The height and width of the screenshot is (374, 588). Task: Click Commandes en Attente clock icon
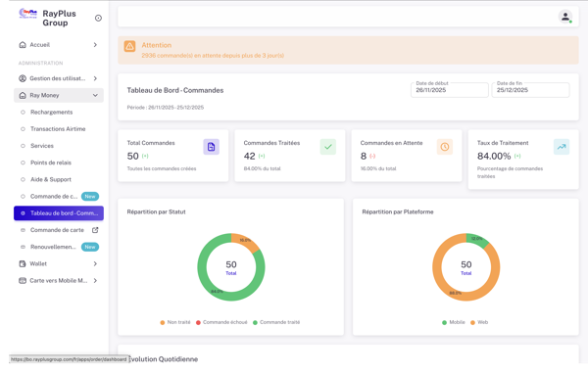[445, 147]
